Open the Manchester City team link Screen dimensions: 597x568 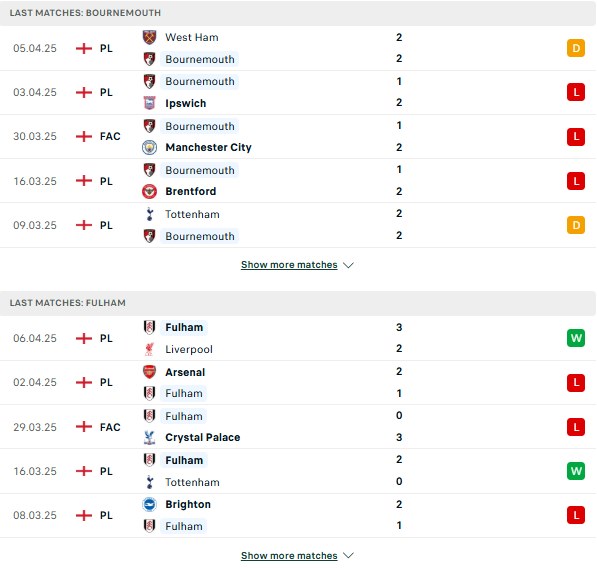[208, 147]
